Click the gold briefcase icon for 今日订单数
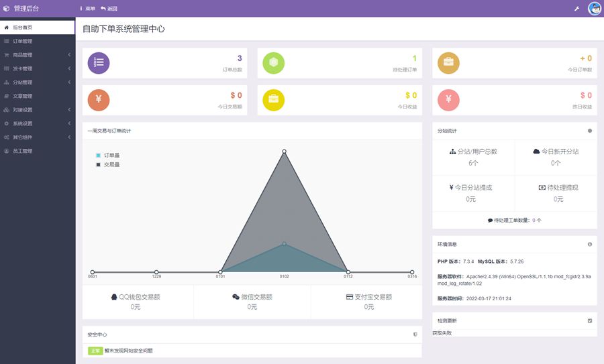The height and width of the screenshot is (364, 604). [x=448, y=62]
